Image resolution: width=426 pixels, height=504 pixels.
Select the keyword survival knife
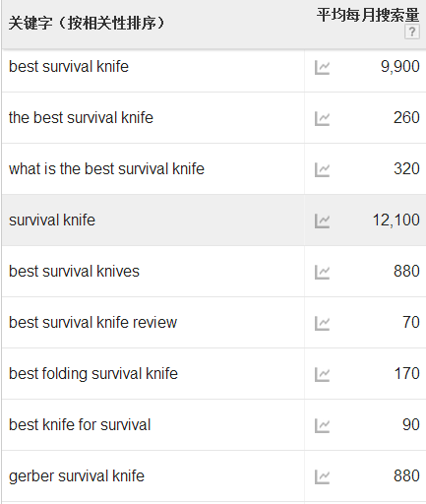[52, 220]
